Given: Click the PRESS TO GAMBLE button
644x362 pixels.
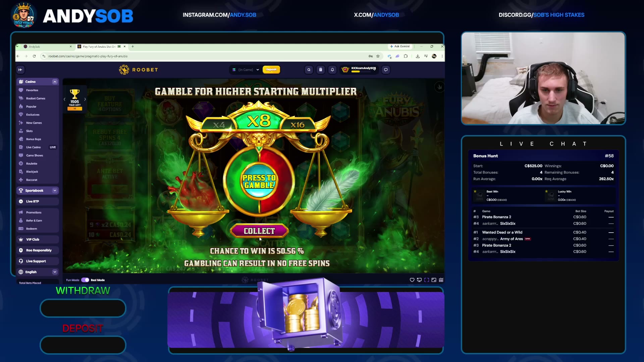Looking at the screenshot, I should [259, 181].
